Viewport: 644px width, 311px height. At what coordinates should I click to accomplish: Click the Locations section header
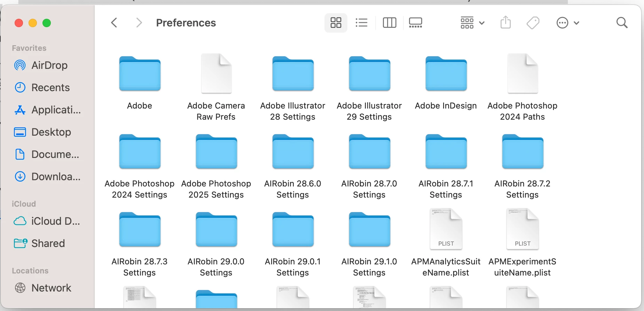click(x=30, y=271)
